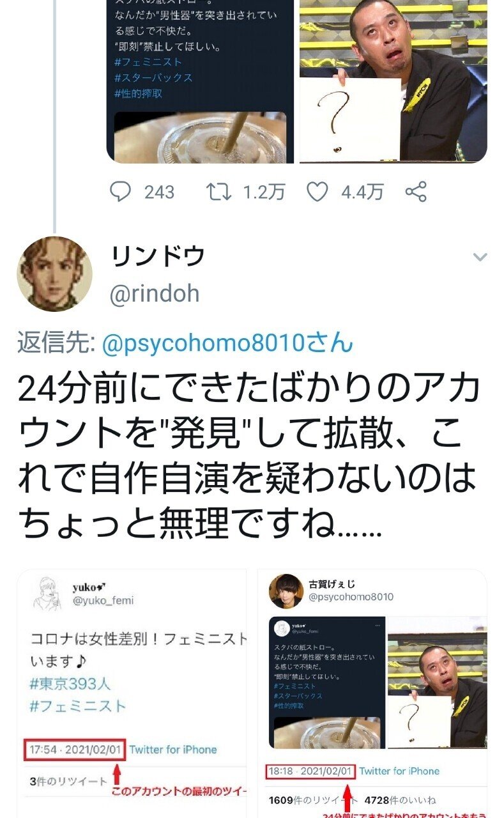The width and height of the screenshot is (504, 818).
Task: Open the 古賀げぇじ screenshot attachment
Action: tap(372, 693)
